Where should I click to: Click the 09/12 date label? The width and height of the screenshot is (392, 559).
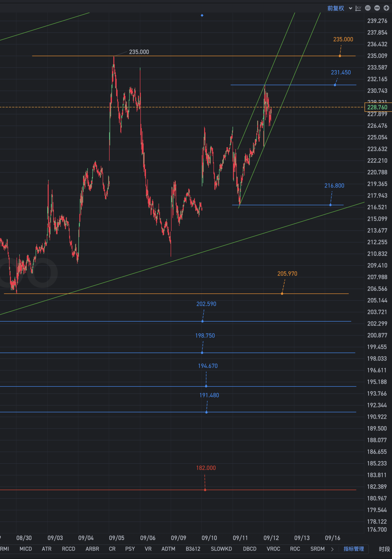[271, 538]
